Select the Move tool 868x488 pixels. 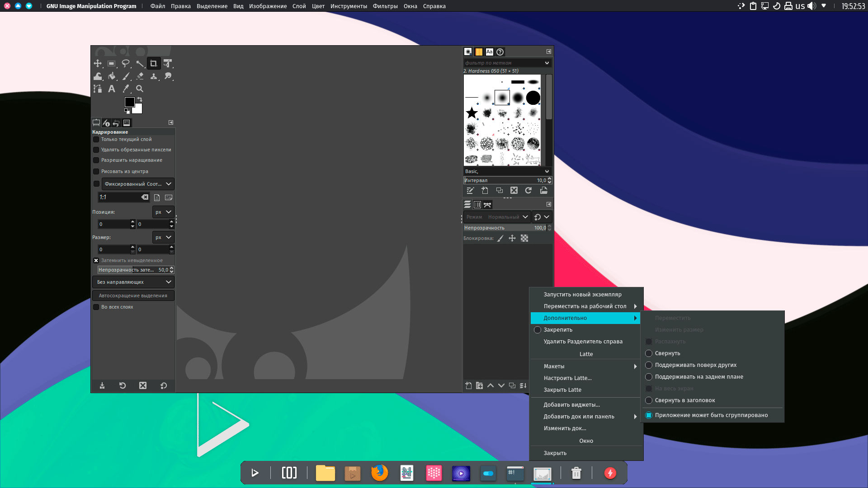[98, 63]
